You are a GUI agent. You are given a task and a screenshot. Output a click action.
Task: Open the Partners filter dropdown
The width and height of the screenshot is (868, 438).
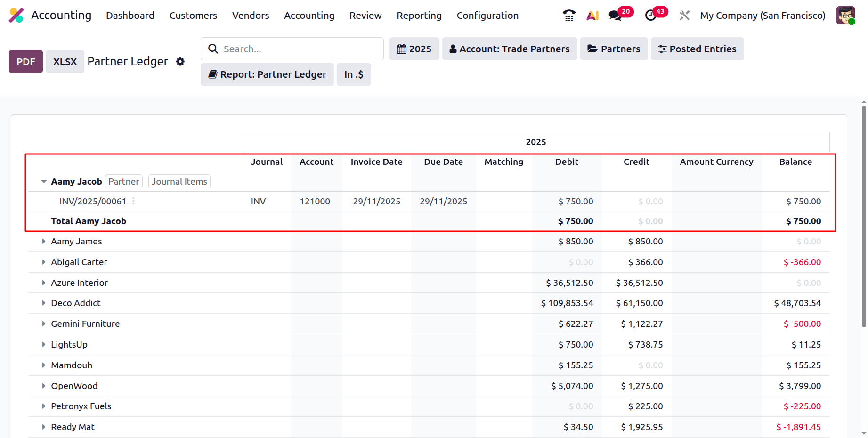pyautogui.click(x=614, y=49)
